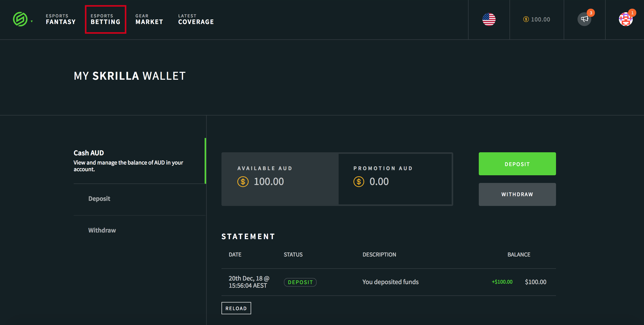
Task: Click the Reload statement button
Action: pos(236,308)
